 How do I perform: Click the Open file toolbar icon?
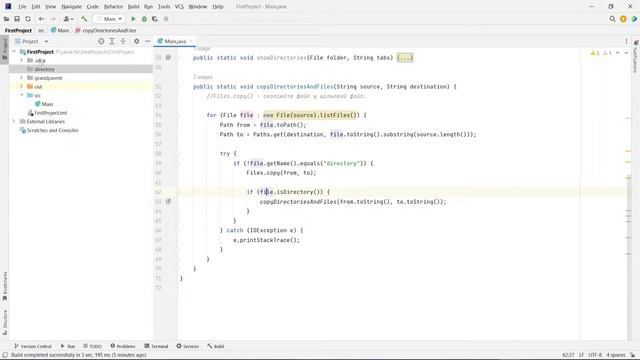coord(6,19)
